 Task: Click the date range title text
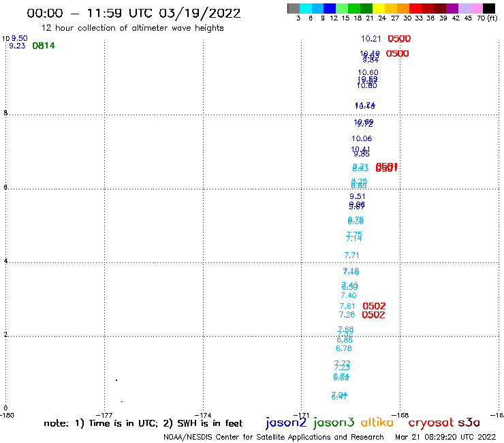click(133, 13)
